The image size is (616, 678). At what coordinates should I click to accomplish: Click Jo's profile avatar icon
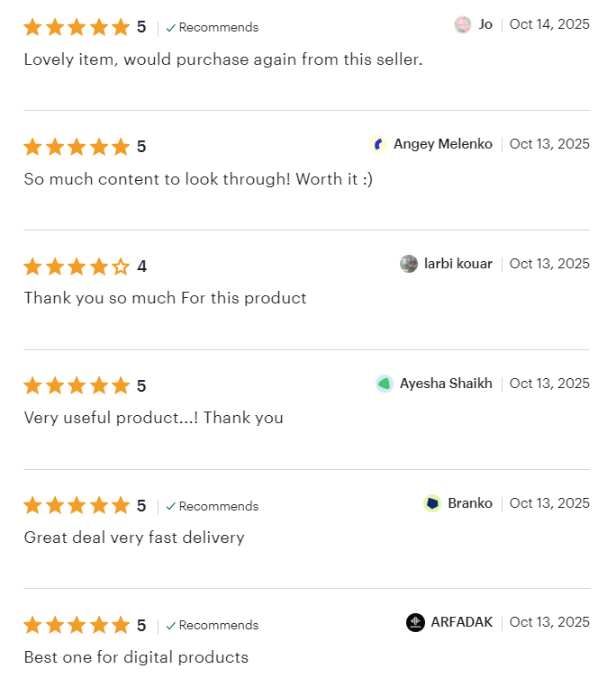point(463,24)
